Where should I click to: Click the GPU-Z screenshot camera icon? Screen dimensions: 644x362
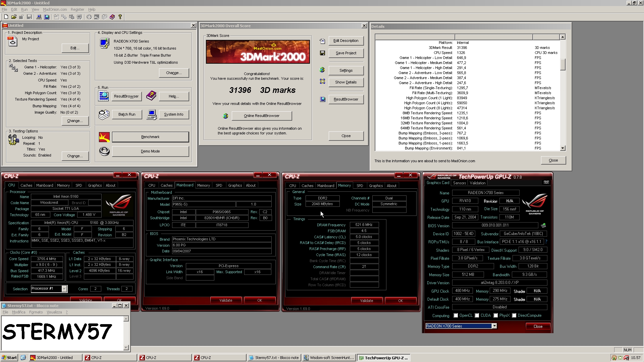[546, 182]
